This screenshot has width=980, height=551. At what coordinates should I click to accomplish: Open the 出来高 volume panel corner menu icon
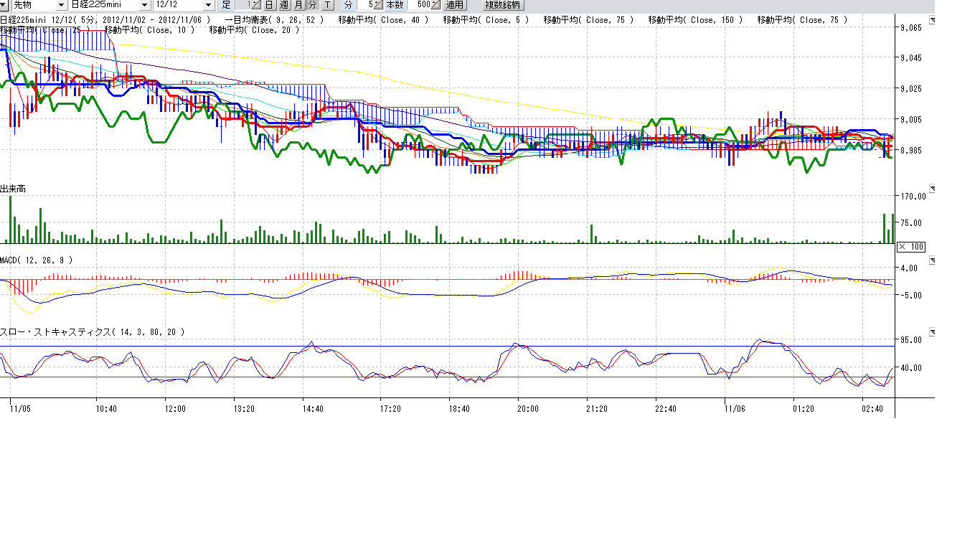932,187
